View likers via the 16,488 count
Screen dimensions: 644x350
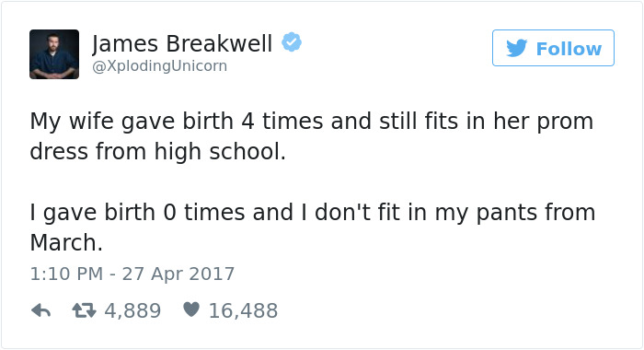click(244, 310)
